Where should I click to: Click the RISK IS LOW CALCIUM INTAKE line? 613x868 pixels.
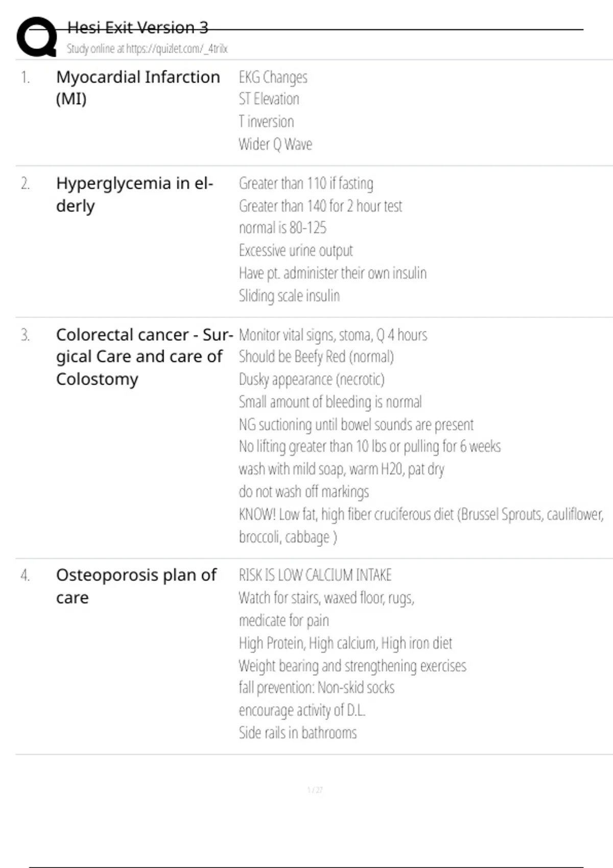pos(315,575)
